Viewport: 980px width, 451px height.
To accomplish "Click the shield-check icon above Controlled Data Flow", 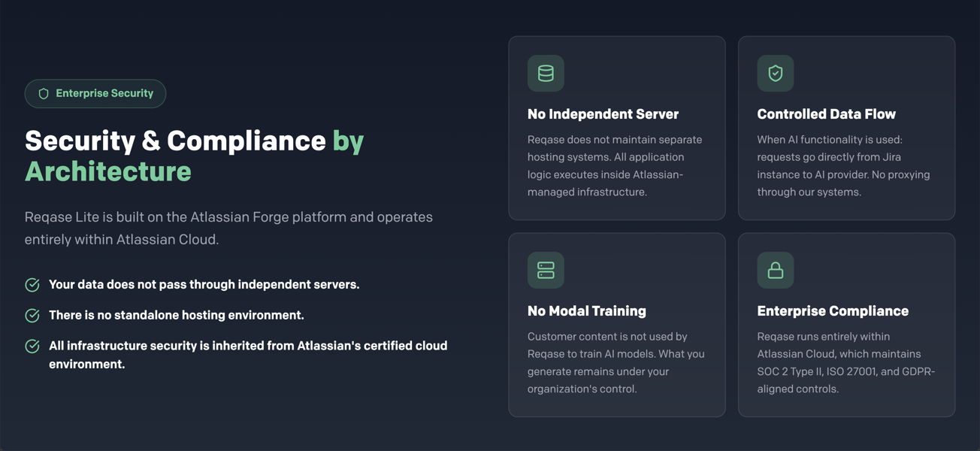I will [x=775, y=74].
